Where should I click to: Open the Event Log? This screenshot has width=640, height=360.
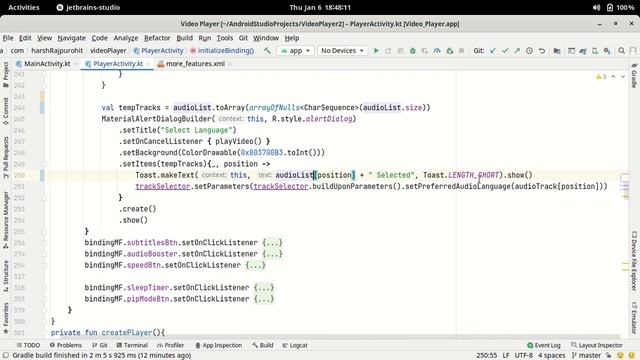coord(544,345)
